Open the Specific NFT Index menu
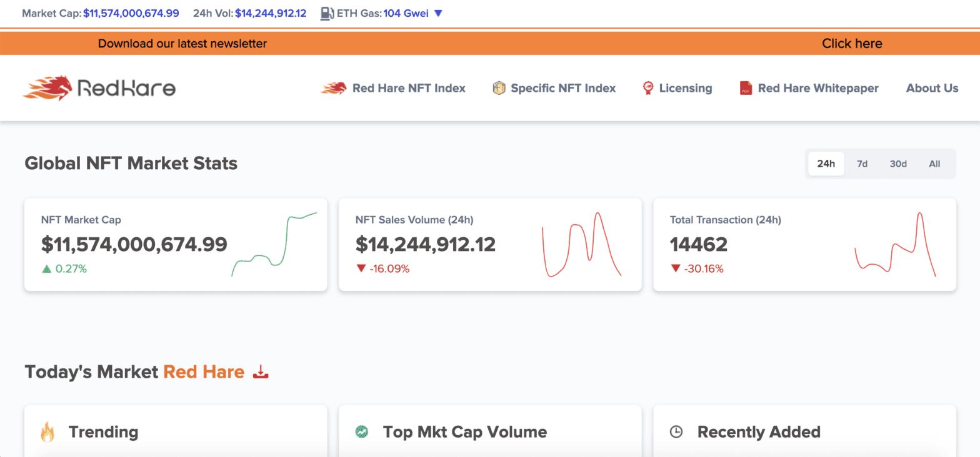The image size is (980, 457). point(563,88)
